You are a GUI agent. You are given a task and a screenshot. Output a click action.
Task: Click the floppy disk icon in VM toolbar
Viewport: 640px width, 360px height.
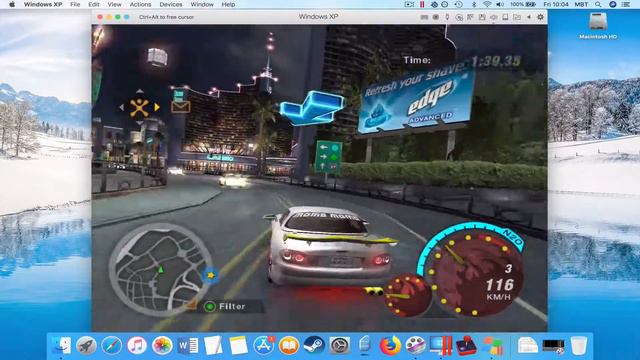[482, 17]
